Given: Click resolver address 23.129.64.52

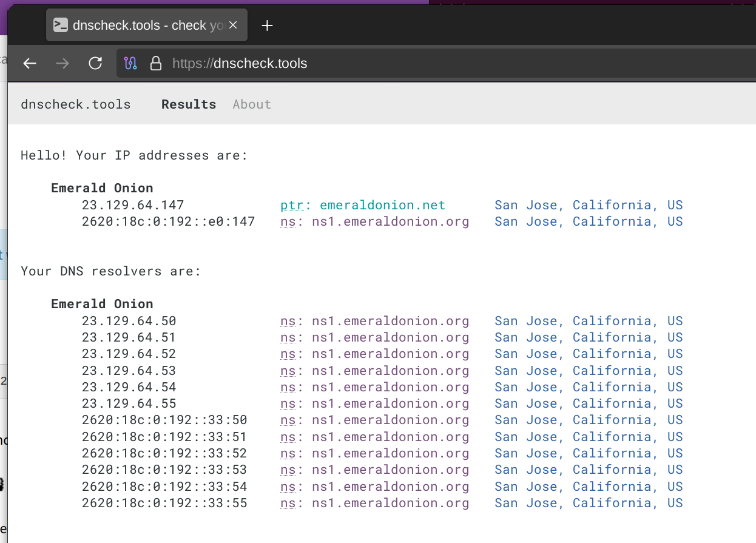Looking at the screenshot, I should point(129,354).
